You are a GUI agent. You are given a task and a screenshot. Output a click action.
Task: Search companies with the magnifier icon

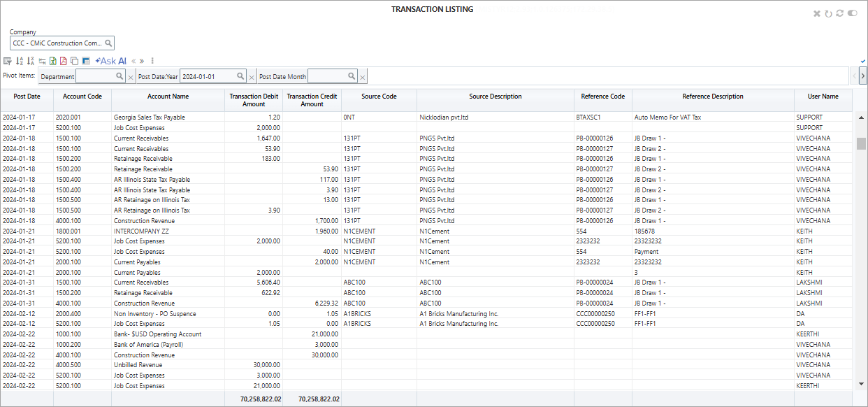pos(108,43)
